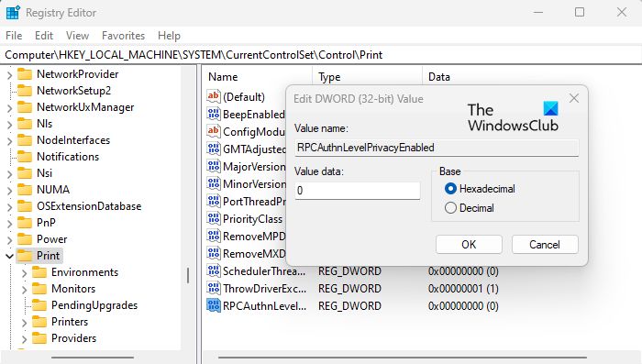Image resolution: width=642 pixels, height=364 pixels.
Task: Click the Value name field
Action: (x=437, y=148)
